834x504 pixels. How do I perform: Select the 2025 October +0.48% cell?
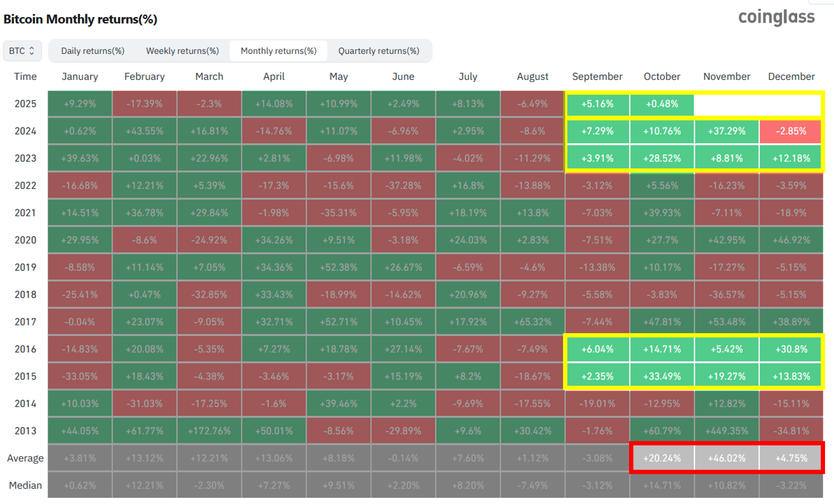(662, 103)
